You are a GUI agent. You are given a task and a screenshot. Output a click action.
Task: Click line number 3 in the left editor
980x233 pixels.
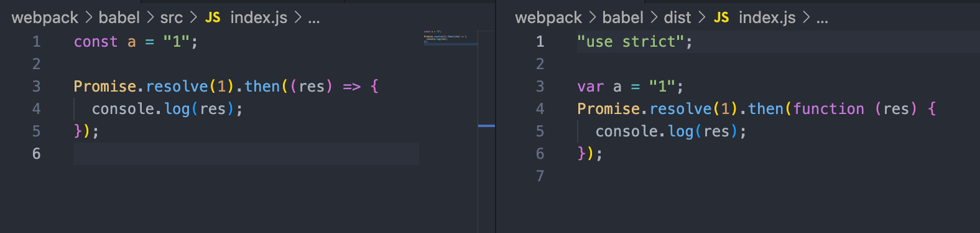[36, 87]
